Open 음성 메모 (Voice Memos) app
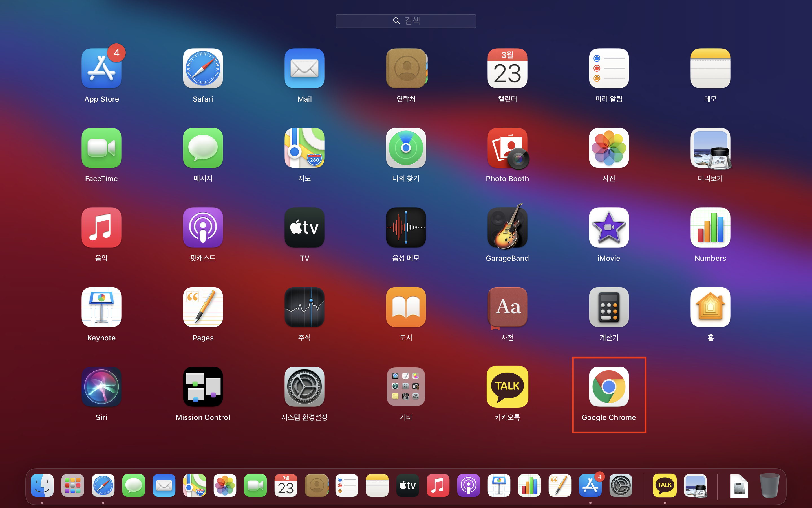 tap(406, 227)
